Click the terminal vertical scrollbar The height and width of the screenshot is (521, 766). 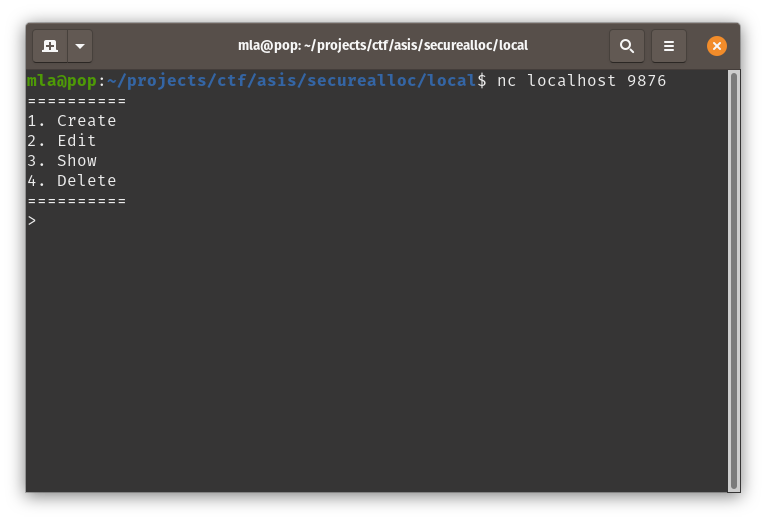coord(734,280)
